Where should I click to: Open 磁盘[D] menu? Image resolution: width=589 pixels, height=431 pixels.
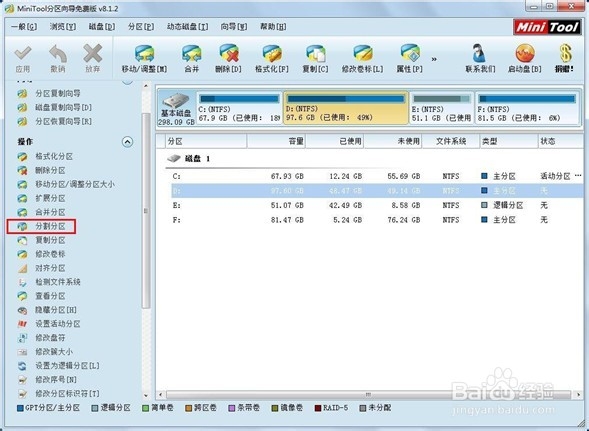102,27
